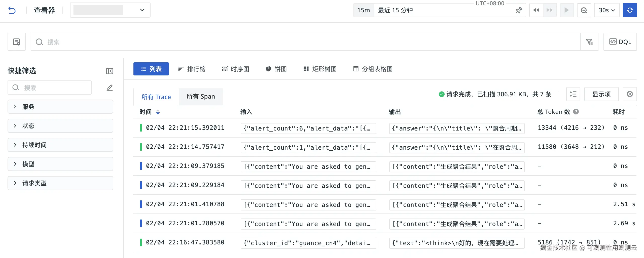Click the zoom out time icon
644x258 pixels.
point(584,10)
